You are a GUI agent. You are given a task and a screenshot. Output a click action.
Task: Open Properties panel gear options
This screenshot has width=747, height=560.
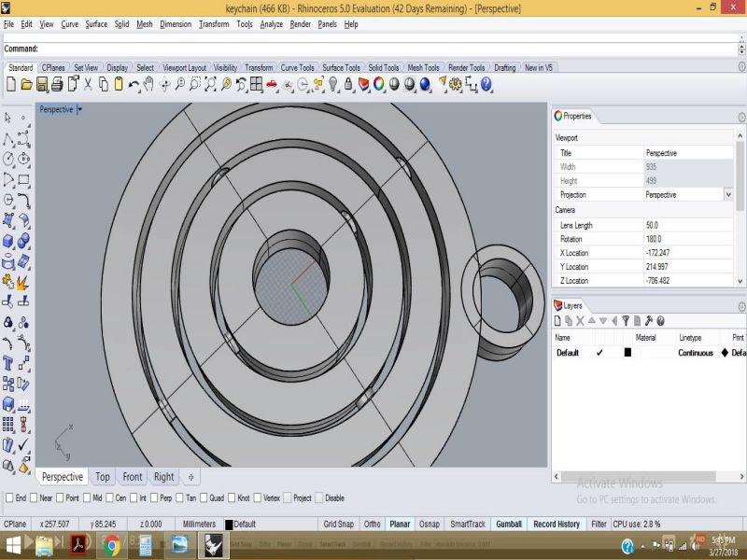point(741,117)
